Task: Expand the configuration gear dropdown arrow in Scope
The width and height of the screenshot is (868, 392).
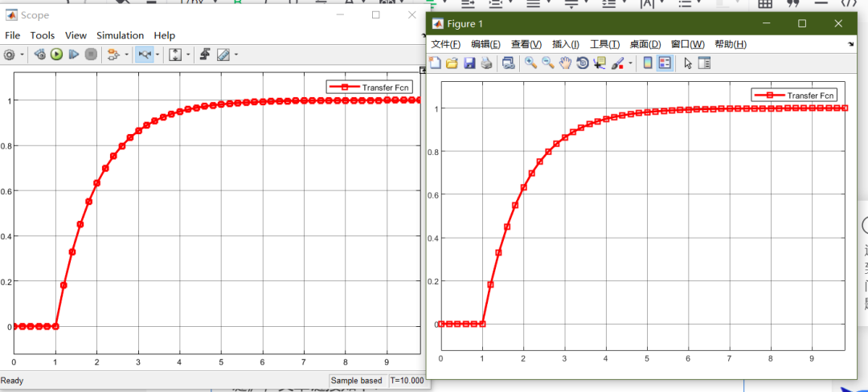Action: click(23, 55)
